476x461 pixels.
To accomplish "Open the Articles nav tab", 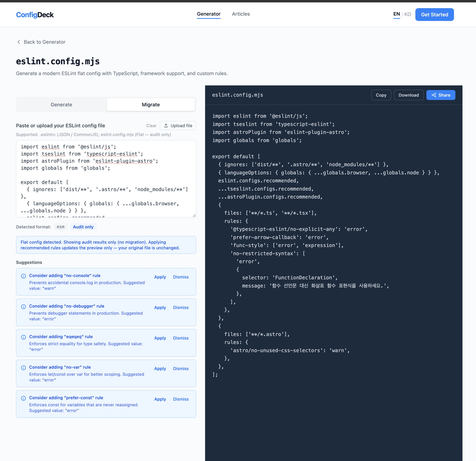I will click(241, 14).
